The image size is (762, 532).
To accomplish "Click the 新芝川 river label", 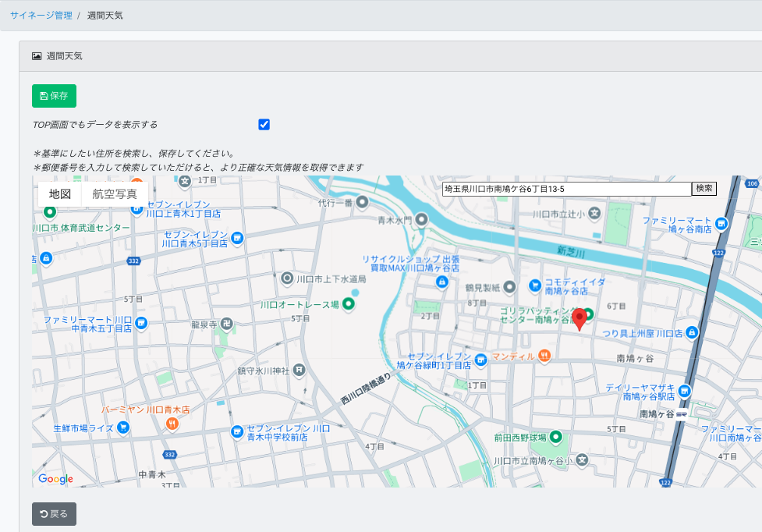I will click(571, 252).
